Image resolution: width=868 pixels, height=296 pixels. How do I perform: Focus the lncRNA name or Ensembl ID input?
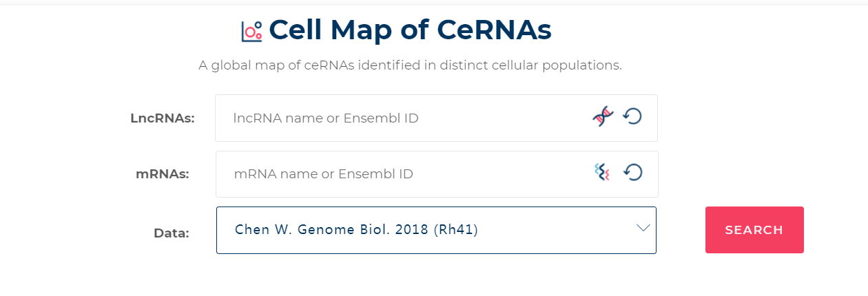point(436,118)
